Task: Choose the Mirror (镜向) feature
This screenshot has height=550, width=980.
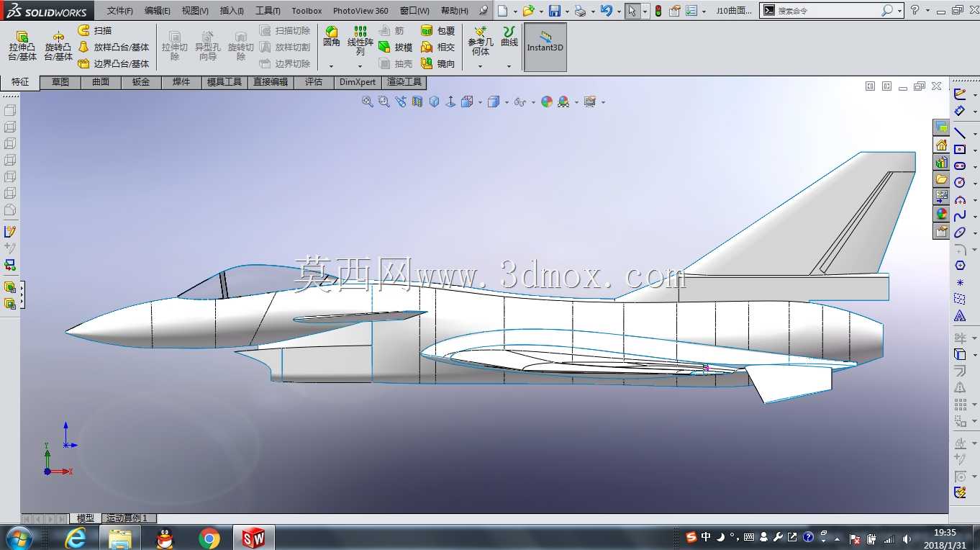Action: pos(438,63)
